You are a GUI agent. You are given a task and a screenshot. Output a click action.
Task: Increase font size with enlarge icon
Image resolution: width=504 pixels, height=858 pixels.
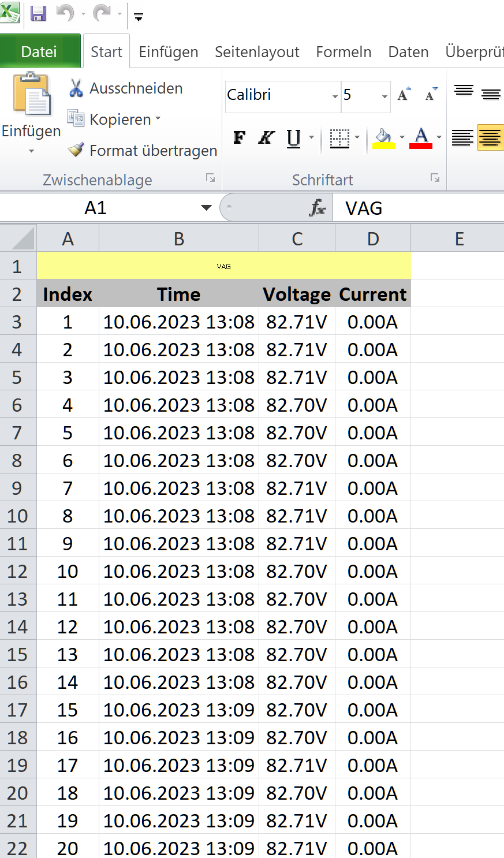(x=404, y=95)
